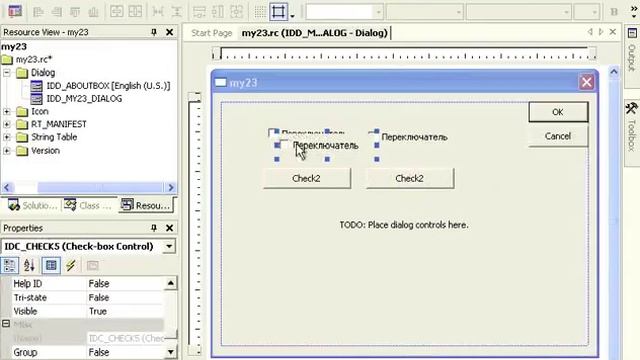Collapse the Misc property category
640x360 pixels.
point(6,324)
